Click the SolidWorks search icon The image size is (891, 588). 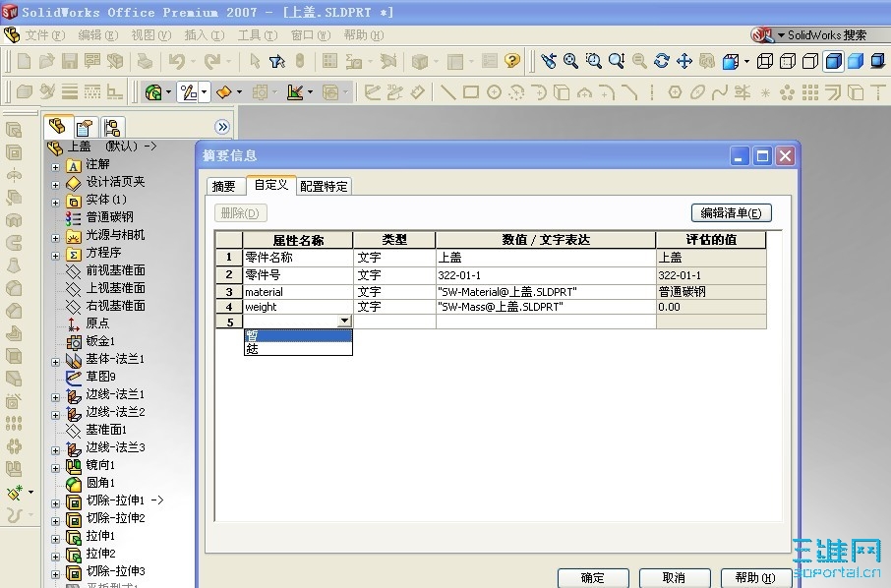pos(761,35)
